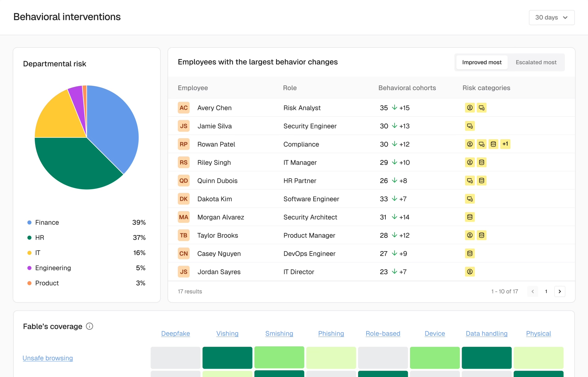Click the device risk icon in Avery Chen's row
The height and width of the screenshot is (377, 588).
pos(481,108)
